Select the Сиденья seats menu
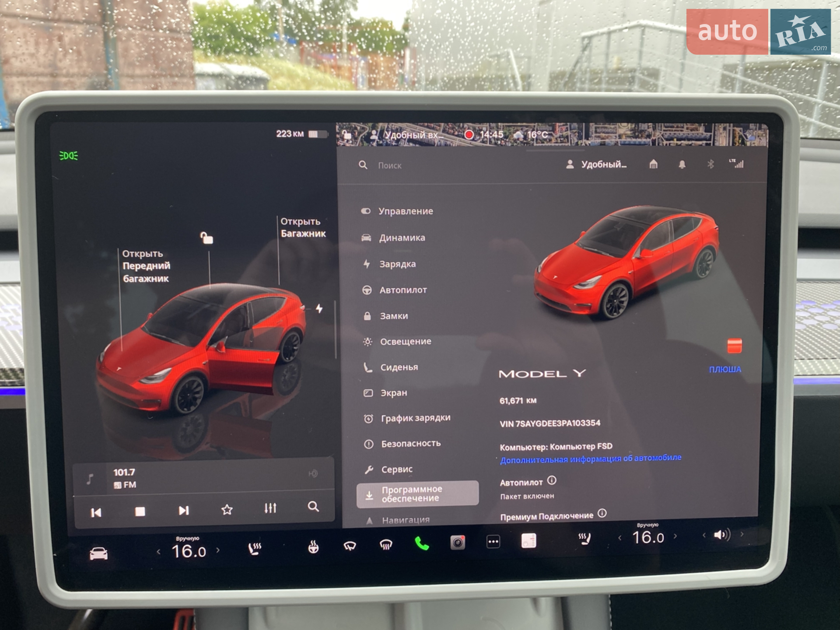Screen dimensions: 840x630 pyautogui.click(x=390, y=367)
